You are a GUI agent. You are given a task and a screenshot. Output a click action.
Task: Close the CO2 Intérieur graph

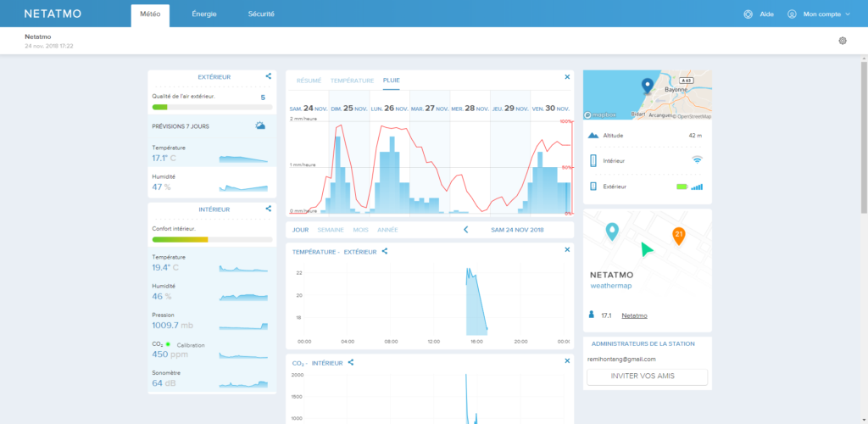point(567,361)
